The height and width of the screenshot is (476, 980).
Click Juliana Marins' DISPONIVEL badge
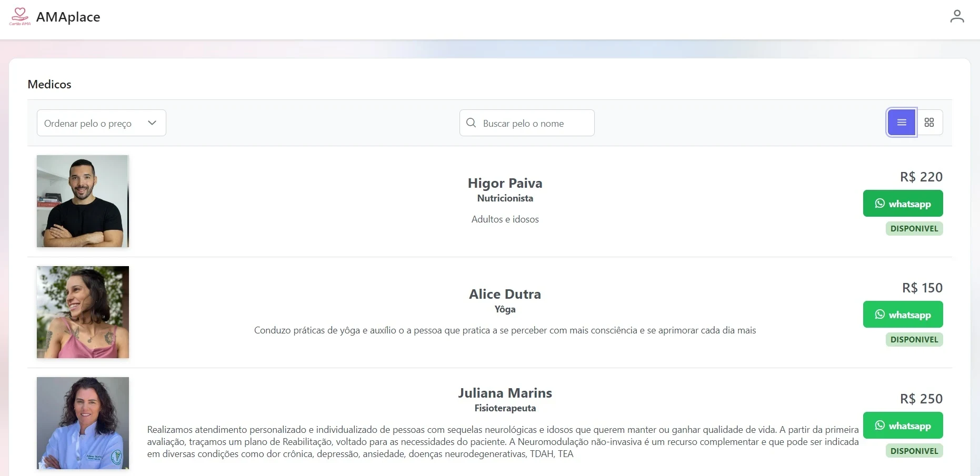[x=914, y=451]
